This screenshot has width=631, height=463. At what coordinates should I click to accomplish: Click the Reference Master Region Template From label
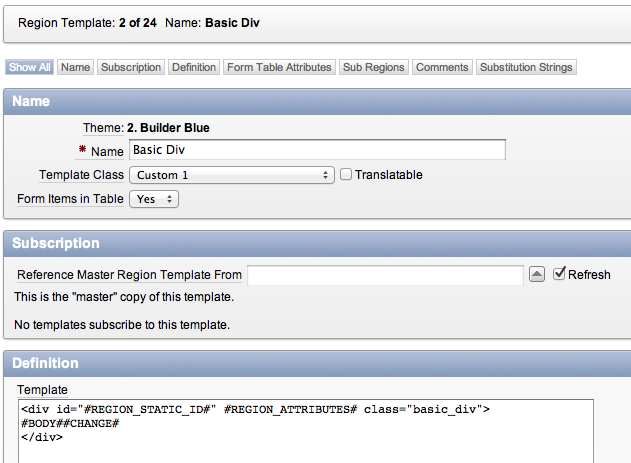(x=130, y=275)
